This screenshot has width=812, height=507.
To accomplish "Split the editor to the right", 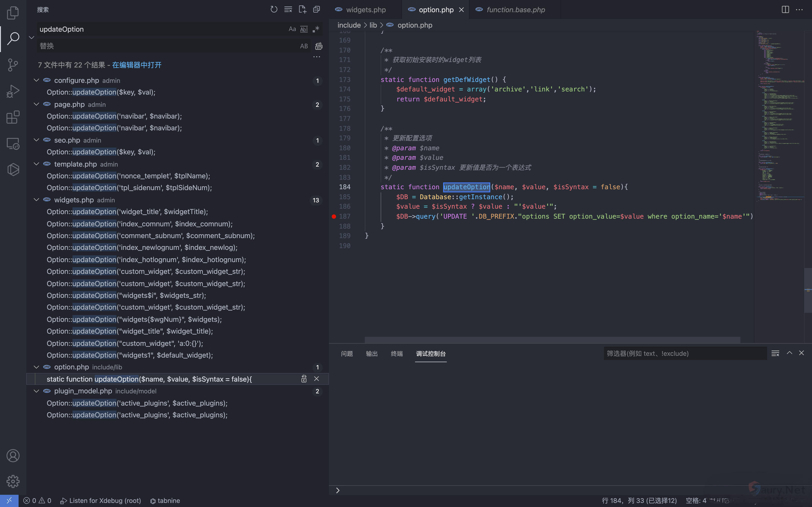I will (x=785, y=9).
